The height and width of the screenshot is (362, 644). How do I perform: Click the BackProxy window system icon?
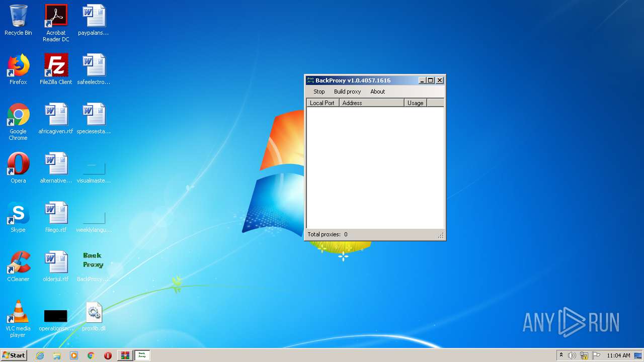click(x=310, y=80)
